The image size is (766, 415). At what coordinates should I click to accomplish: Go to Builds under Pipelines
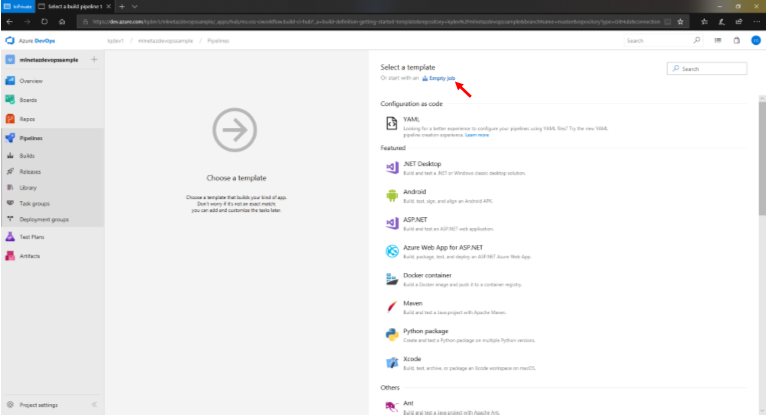click(28, 156)
